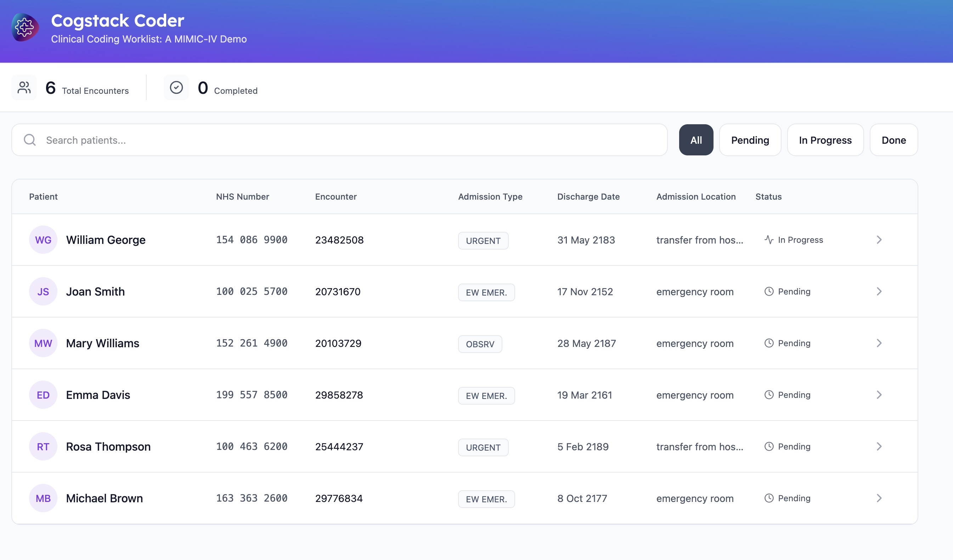Open William George's row chevron
This screenshot has width=953, height=560.
click(x=879, y=240)
